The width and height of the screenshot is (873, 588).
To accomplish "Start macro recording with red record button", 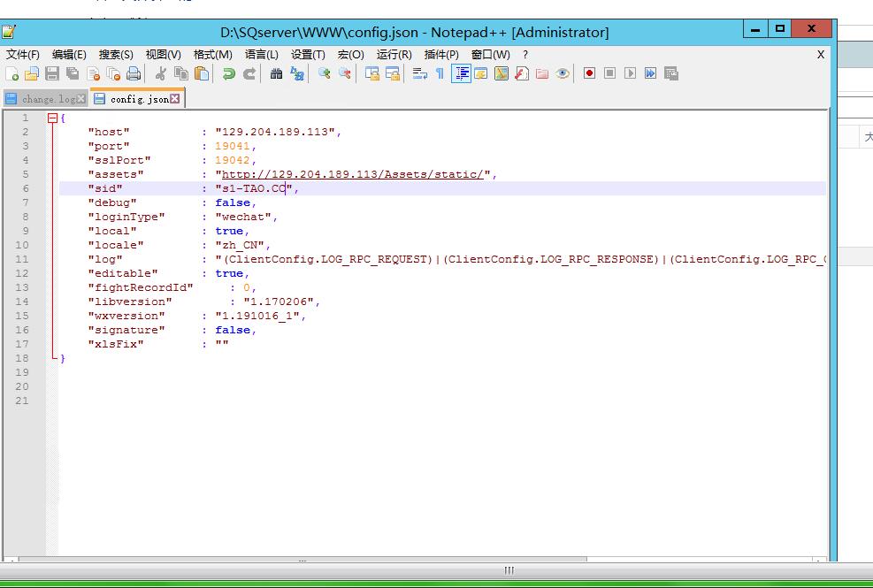I will click(x=589, y=73).
